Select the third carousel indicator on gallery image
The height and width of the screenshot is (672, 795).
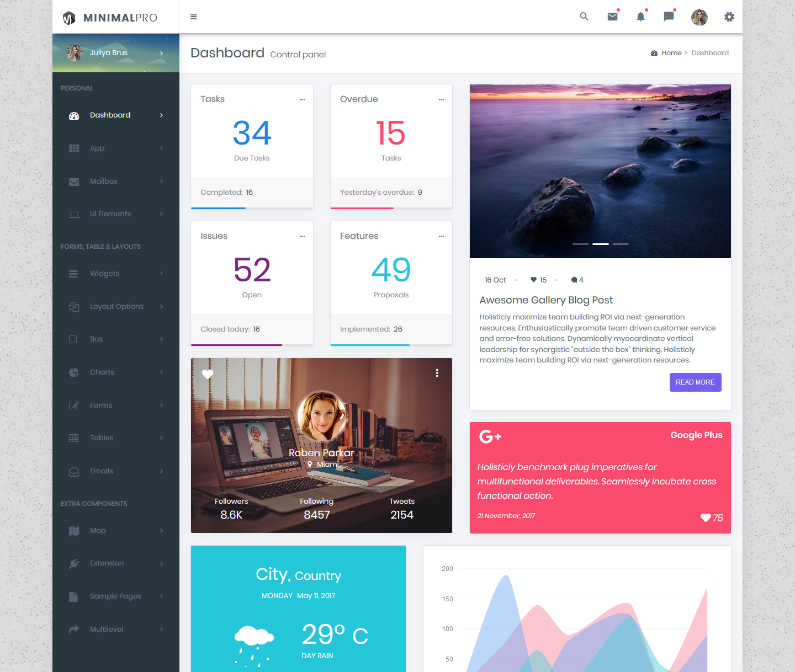(621, 244)
